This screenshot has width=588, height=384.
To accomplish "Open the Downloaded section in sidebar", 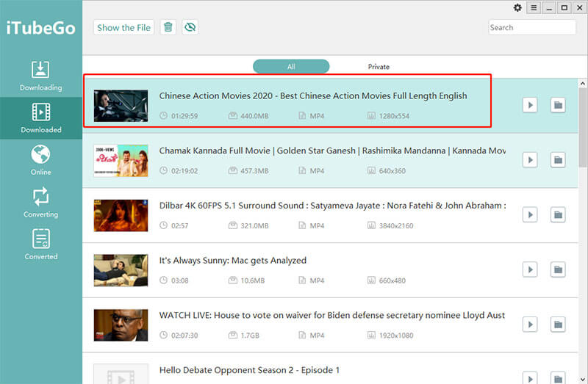I will click(x=40, y=118).
